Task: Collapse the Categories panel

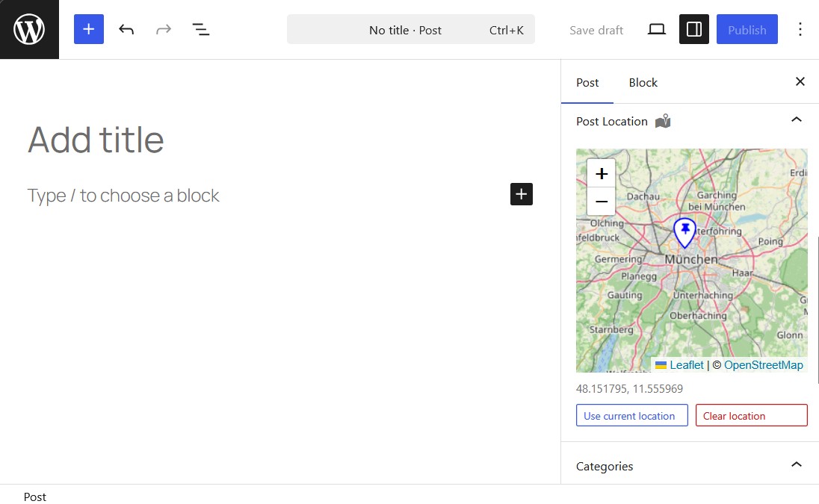Action: click(x=796, y=465)
